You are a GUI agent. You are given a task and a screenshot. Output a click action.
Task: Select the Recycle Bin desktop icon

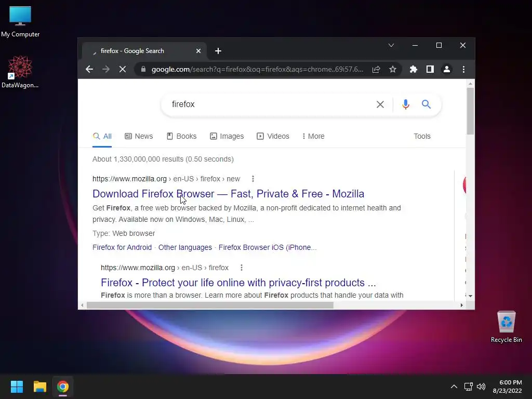pyautogui.click(x=506, y=327)
